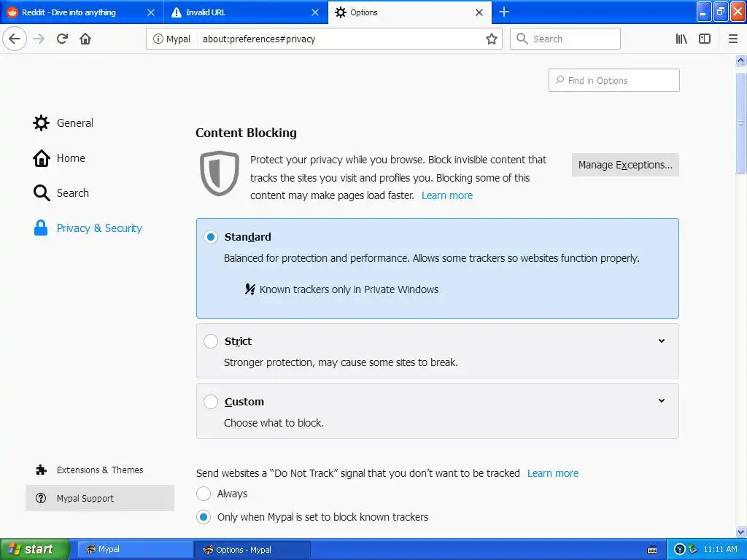Click the toolbar Search box
This screenshot has width=747, height=560.
click(565, 39)
